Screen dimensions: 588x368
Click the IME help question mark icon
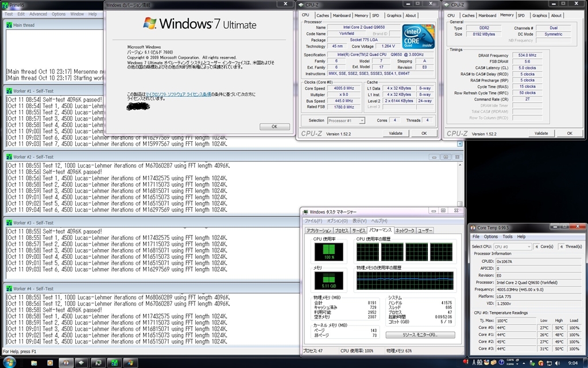[501, 362]
